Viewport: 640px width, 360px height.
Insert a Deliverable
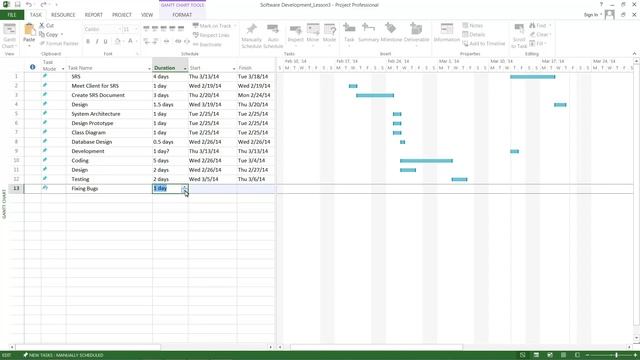[416, 33]
